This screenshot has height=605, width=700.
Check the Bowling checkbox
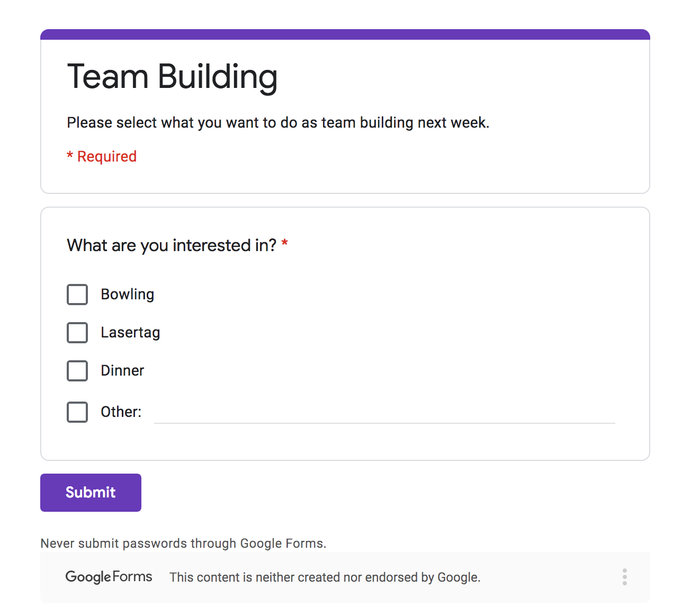pyautogui.click(x=77, y=295)
